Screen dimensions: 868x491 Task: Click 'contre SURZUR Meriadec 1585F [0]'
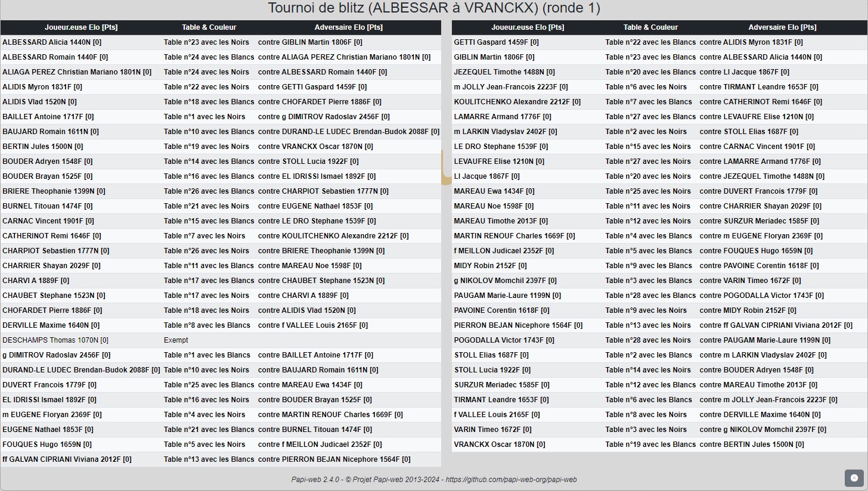point(759,221)
